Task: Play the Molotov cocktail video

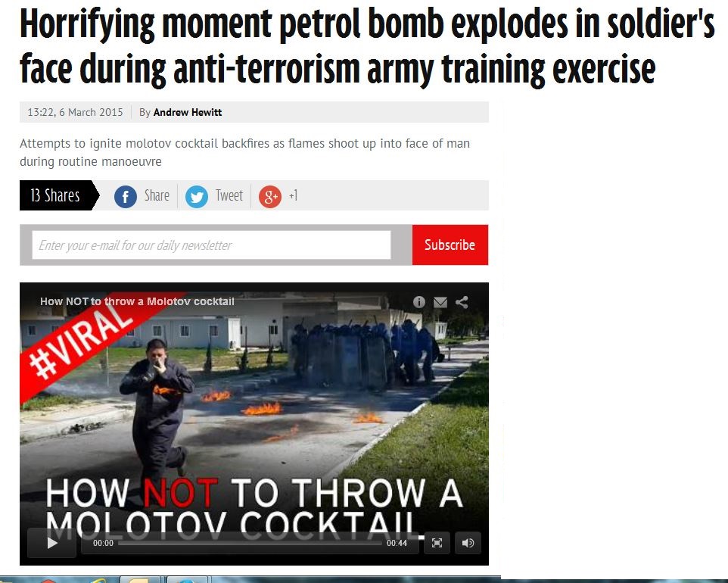Action: (52, 543)
